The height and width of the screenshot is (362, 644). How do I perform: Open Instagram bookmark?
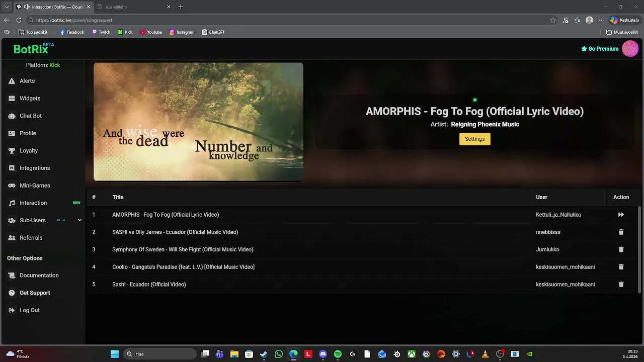coord(182,32)
